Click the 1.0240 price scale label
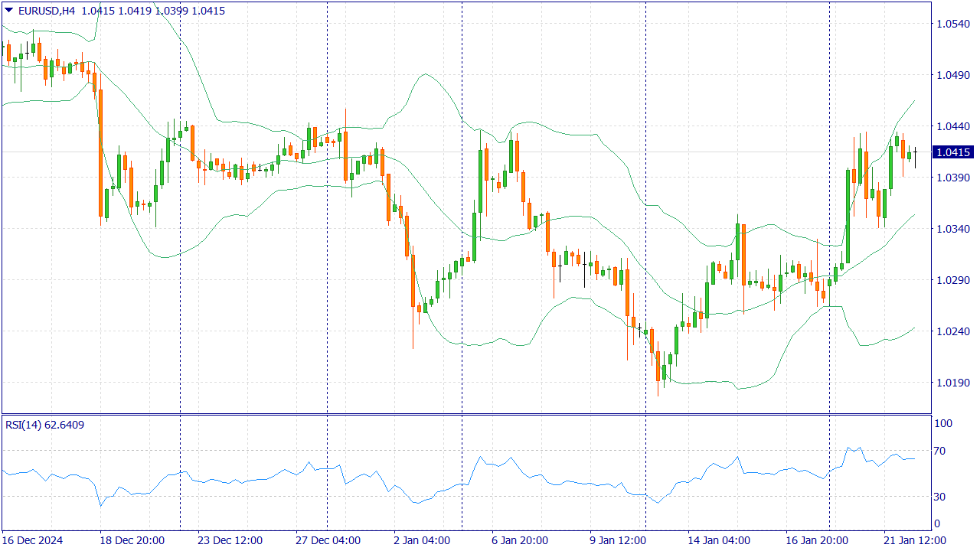This screenshot has height=551, width=980. [x=953, y=331]
